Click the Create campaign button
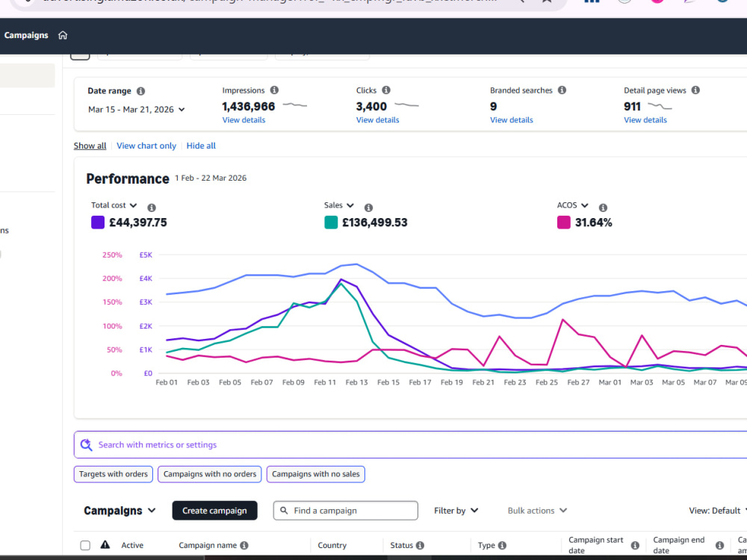 click(x=214, y=511)
